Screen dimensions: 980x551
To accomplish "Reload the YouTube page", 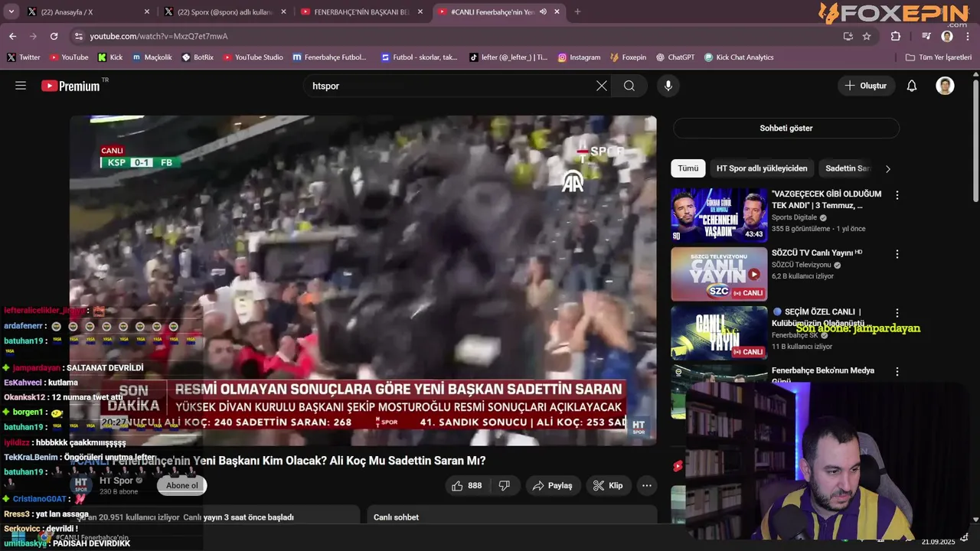I will [x=54, y=36].
